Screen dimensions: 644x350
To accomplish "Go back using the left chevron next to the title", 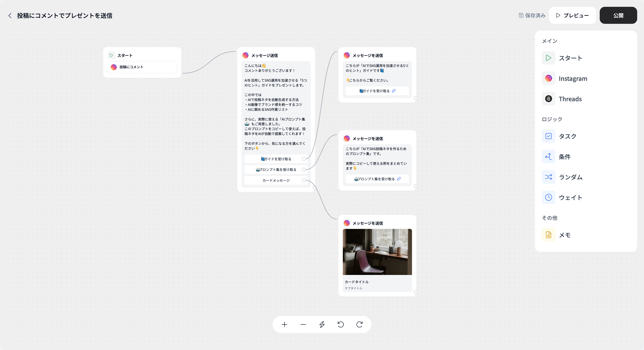I will tap(10, 15).
